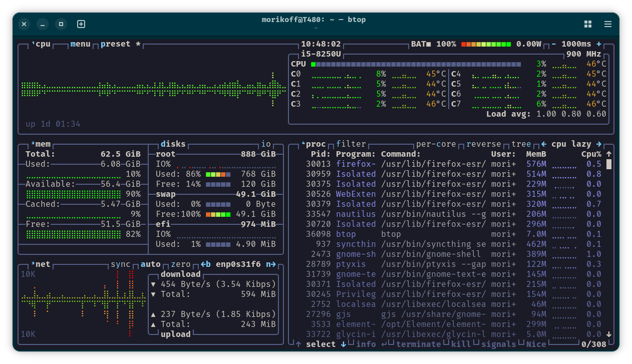
Task: Click the clock showing 10:48:02
Action: tap(321, 44)
